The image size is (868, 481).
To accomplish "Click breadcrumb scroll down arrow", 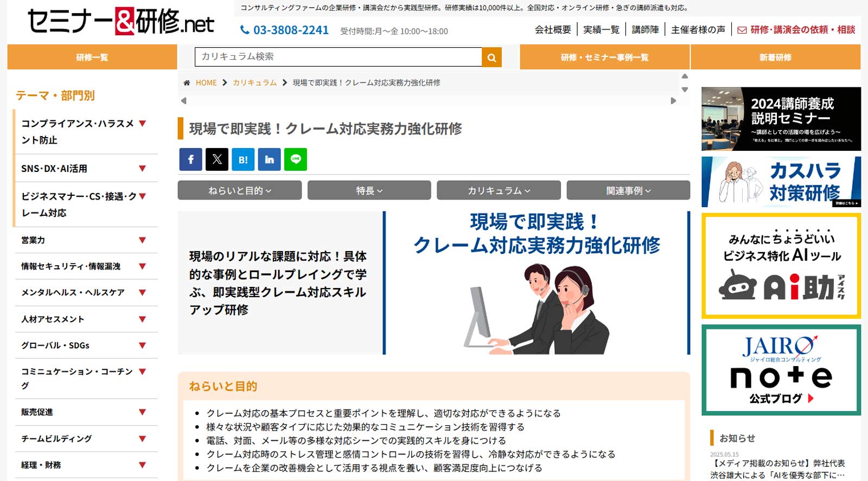I will click(x=685, y=89).
